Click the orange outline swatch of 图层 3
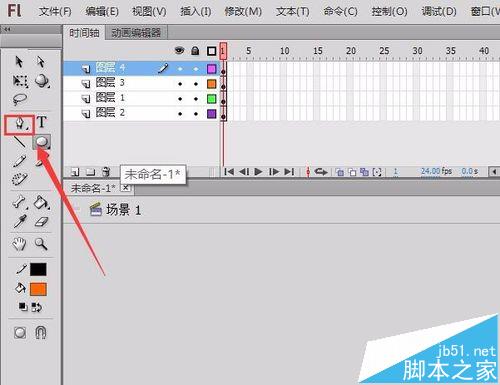Viewport: 500px width, 385px height. [212, 84]
